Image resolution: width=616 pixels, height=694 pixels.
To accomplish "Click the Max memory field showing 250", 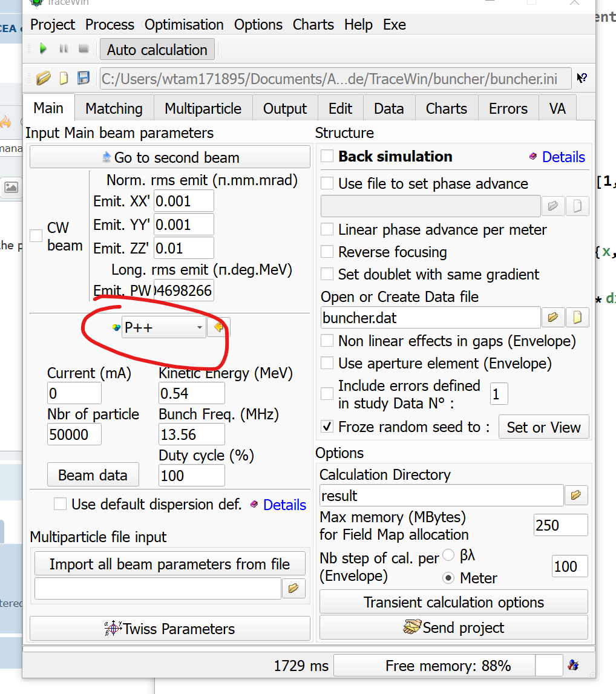I will [561, 525].
